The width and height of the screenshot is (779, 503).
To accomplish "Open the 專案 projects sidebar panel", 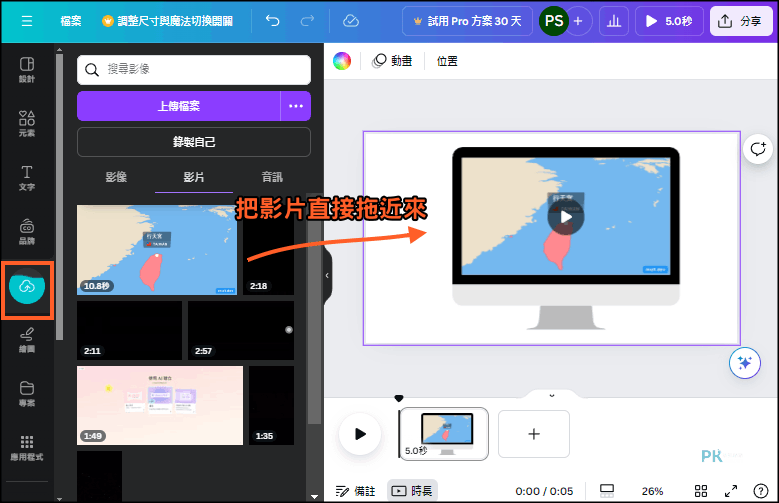I will (27, 394).
